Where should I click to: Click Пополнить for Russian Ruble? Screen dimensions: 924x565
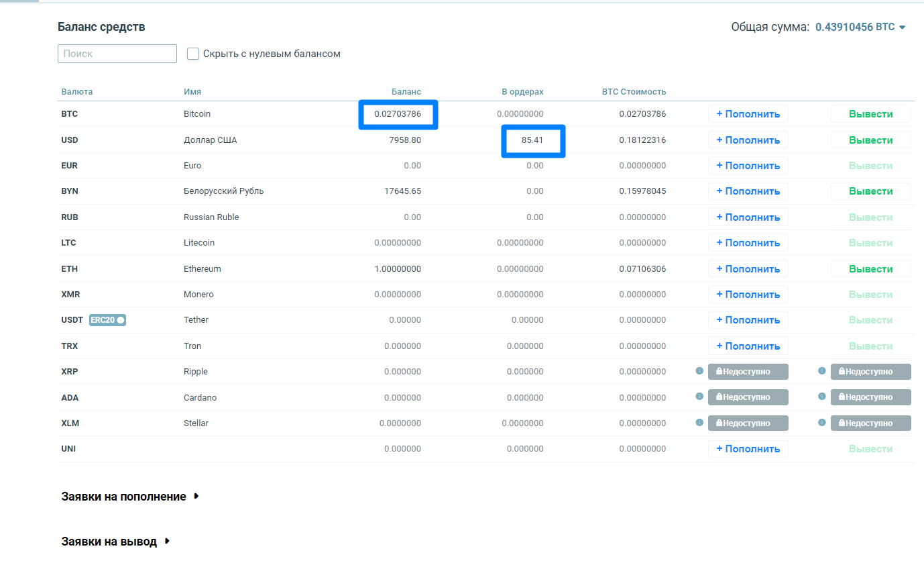tap(748, 217)
